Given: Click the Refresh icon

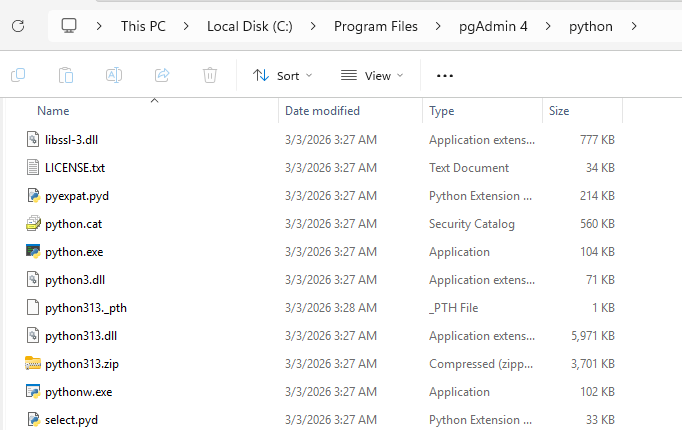Looking at the screenshot, I should [18, 26].
